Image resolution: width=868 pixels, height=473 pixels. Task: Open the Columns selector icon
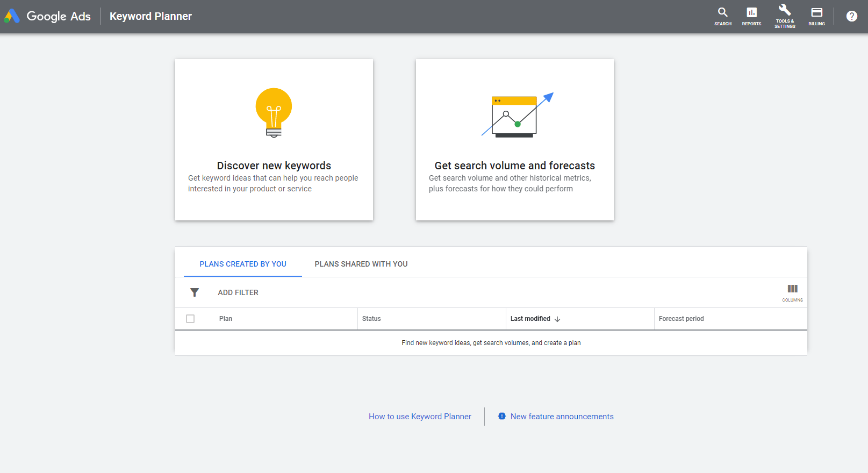pos(792,293)
